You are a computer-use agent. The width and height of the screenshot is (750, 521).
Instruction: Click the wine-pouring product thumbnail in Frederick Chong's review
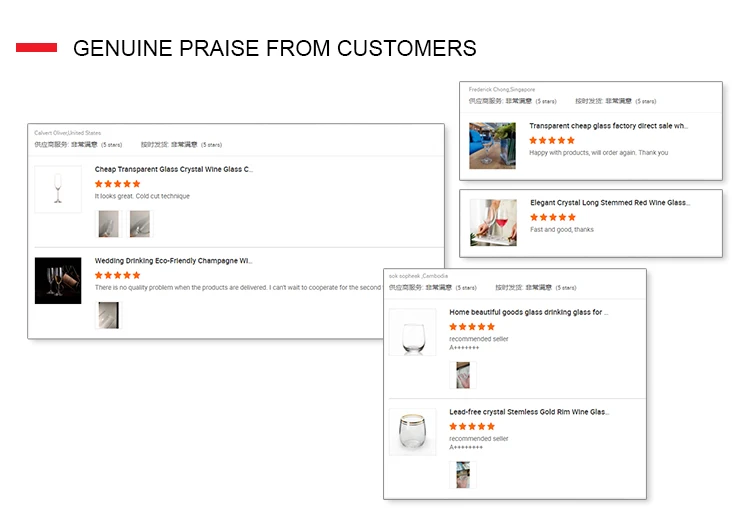pos(493,146)
